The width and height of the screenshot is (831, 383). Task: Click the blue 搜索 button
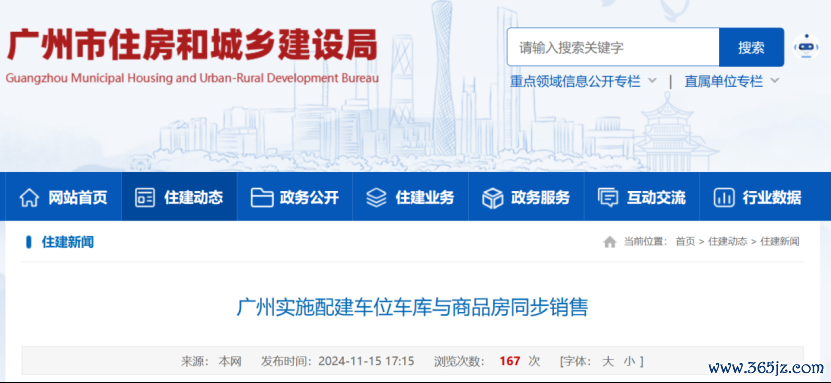(x=751, y=47)
